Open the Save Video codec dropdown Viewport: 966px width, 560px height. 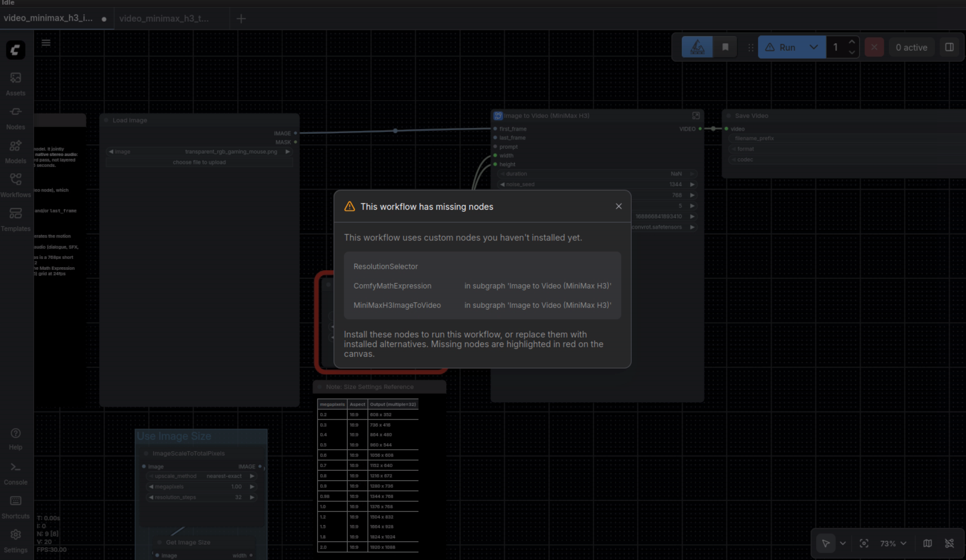pyautogui.click(x=847, y=160)
